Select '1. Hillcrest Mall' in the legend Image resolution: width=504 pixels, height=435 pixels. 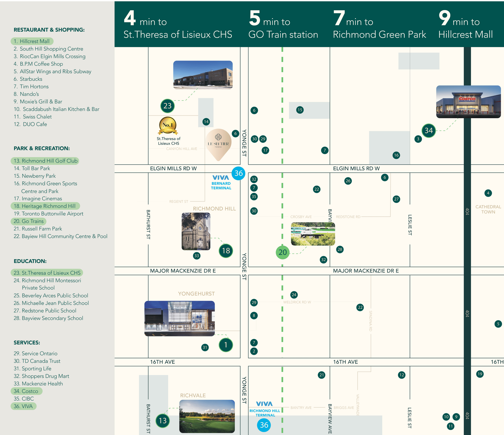click(x=32, y=41)
